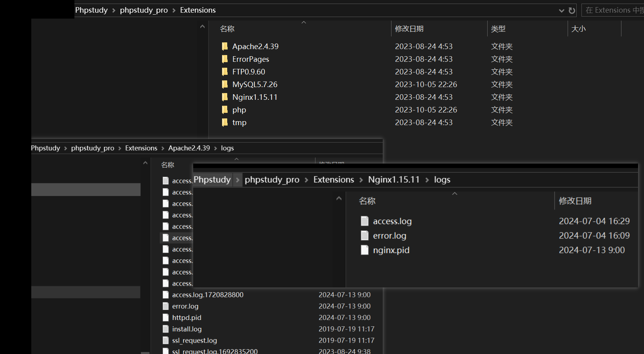Click the error.log file icon in Apache logs
The image size is (644, 354).
166,306
